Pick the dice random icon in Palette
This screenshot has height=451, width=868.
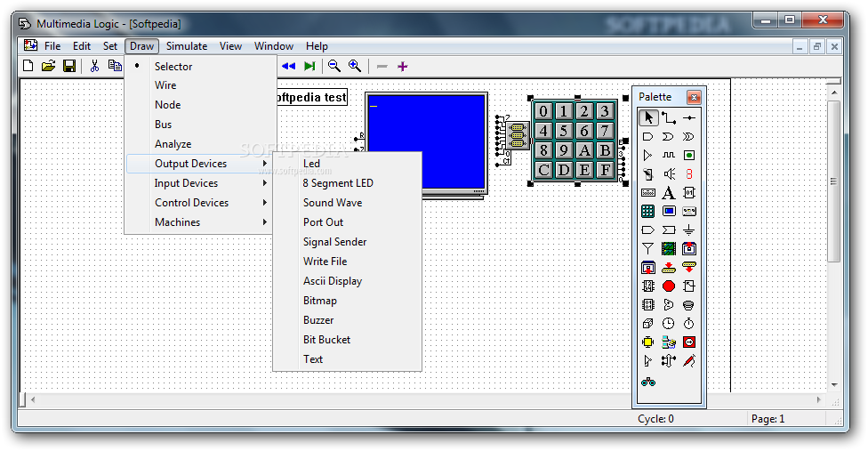click(647, 324)
